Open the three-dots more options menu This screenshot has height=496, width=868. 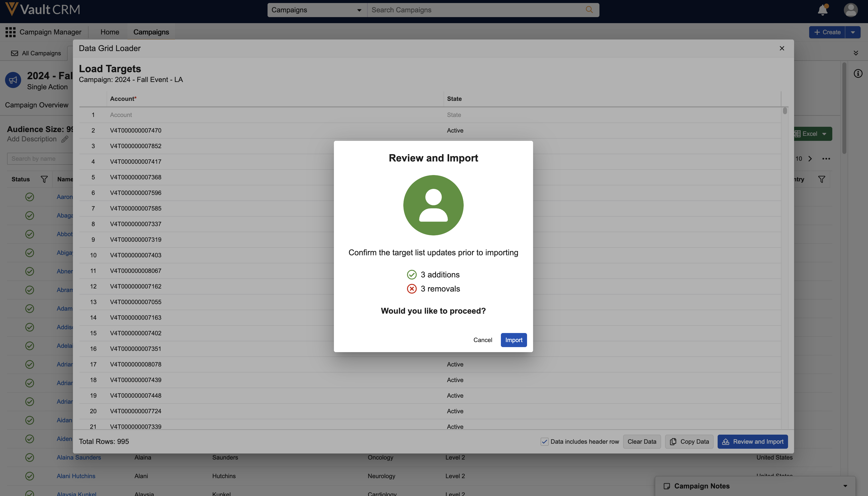[x=826, y=159]
